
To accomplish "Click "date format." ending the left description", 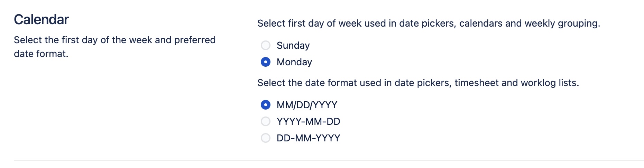I will [41, 54].
